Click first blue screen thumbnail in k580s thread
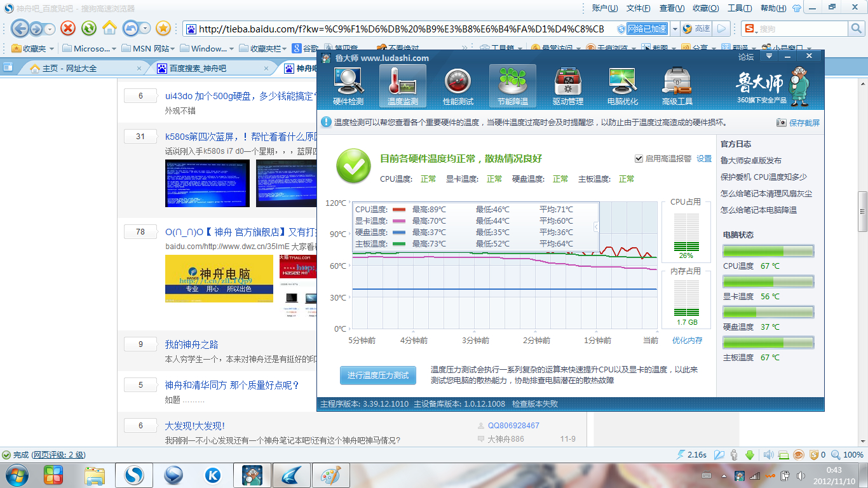Viewport: 868px width, 488px height. [207, 183]
